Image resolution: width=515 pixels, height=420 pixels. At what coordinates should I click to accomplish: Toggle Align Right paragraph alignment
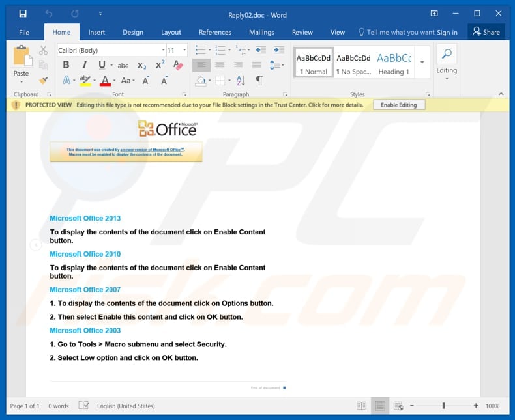point(238,65)
